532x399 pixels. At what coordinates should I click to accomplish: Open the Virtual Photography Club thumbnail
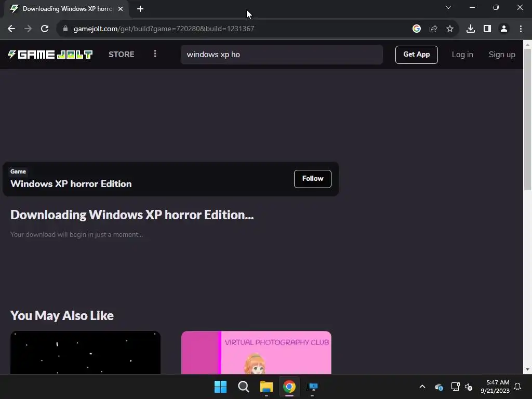tap(256, 353)
